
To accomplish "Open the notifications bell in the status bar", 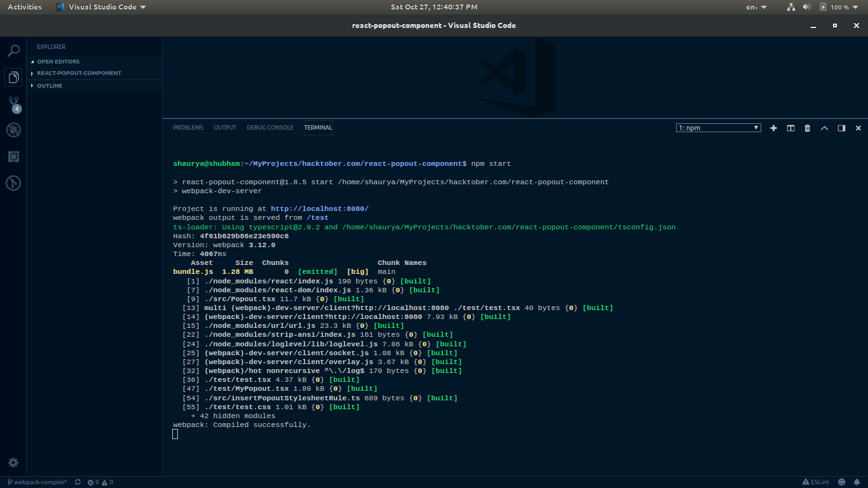I will 858,482.
